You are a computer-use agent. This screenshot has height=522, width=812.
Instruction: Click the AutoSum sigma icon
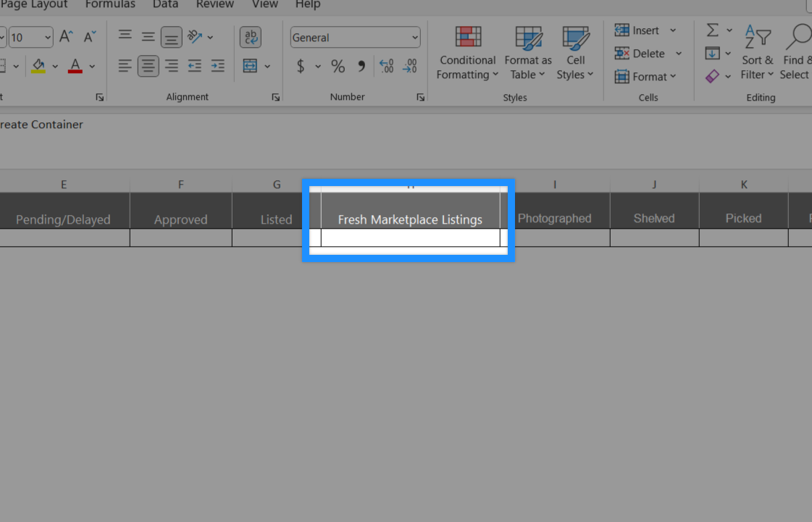tap(713, 30)
